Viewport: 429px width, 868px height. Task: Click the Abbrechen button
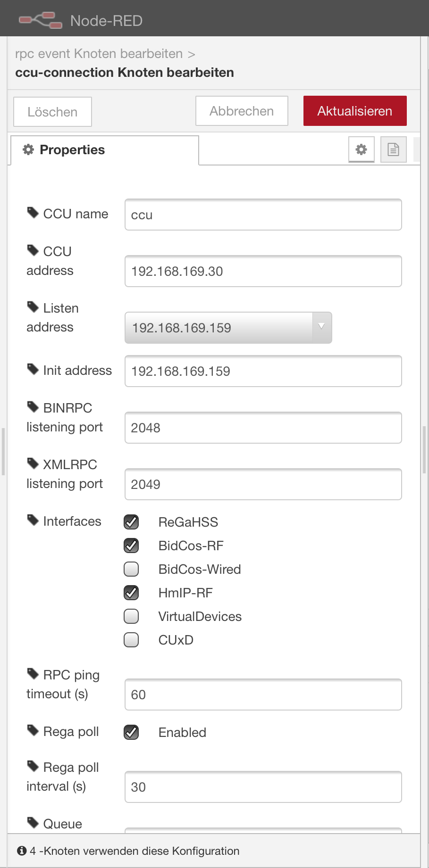(x=241, y=111)
